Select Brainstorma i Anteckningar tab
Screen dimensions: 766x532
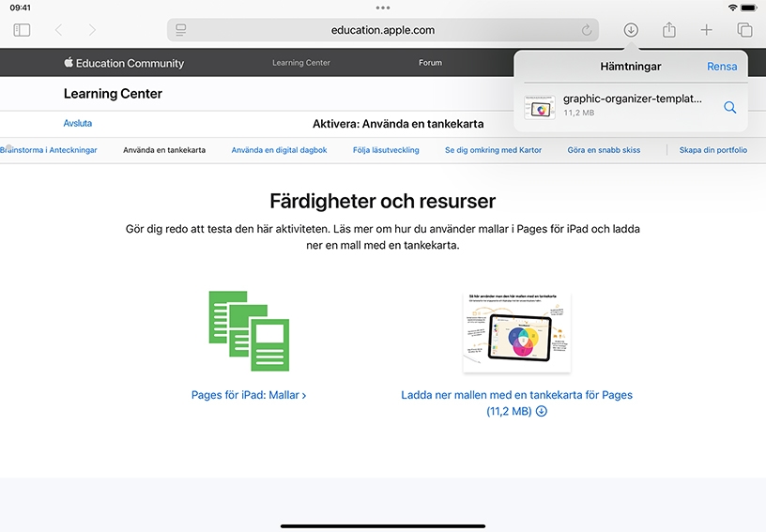49,150
